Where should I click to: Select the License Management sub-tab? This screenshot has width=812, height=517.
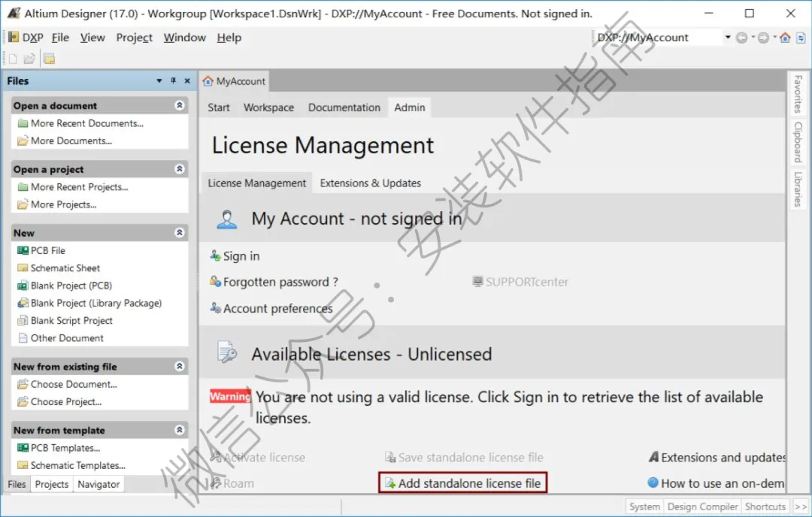tap(257, 183)
